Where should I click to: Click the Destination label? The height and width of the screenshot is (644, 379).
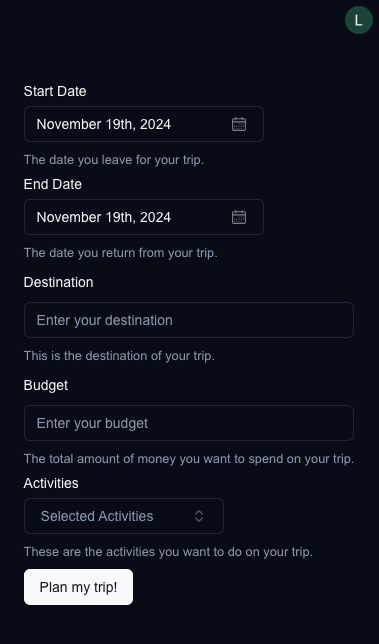point(58,283)
